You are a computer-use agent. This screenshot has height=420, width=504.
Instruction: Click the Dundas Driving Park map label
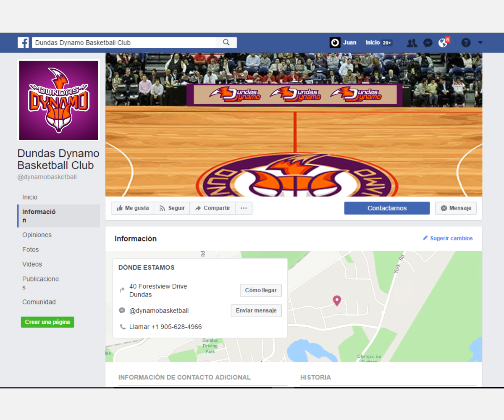[x=210, y=346]
